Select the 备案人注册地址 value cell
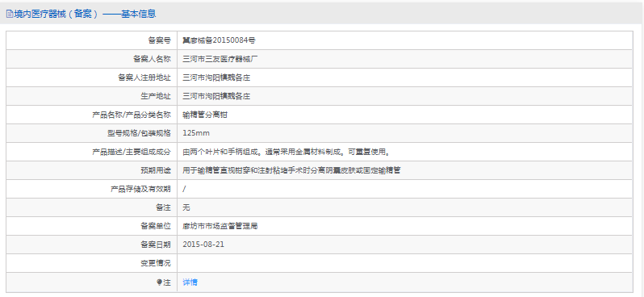 tap(404, 77)
